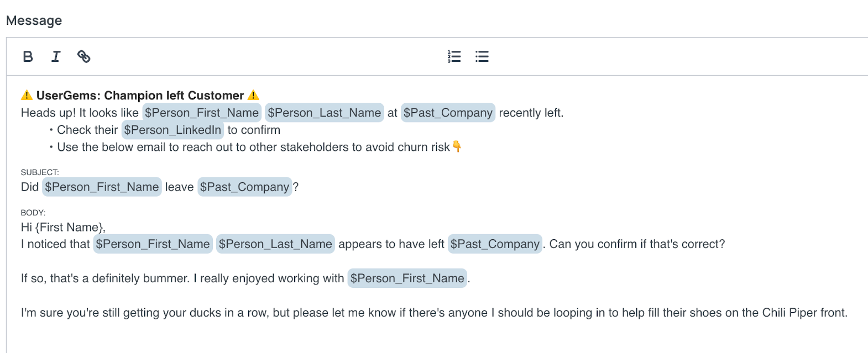Place cursor in 'Hi {First Name},' line
This screenshot has width=868, height=353.
pyautogui.click(x=63, y=227)
